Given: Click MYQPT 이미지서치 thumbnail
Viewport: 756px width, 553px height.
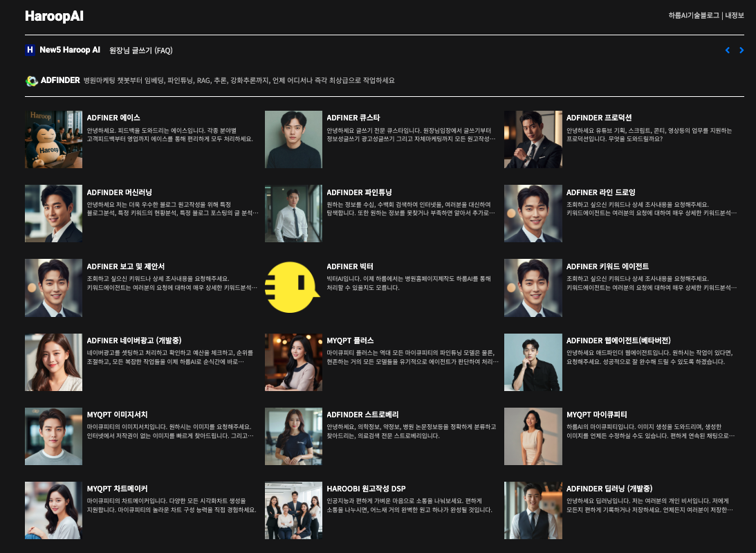Looking at the screenshot, I should [x=53, y=436].
